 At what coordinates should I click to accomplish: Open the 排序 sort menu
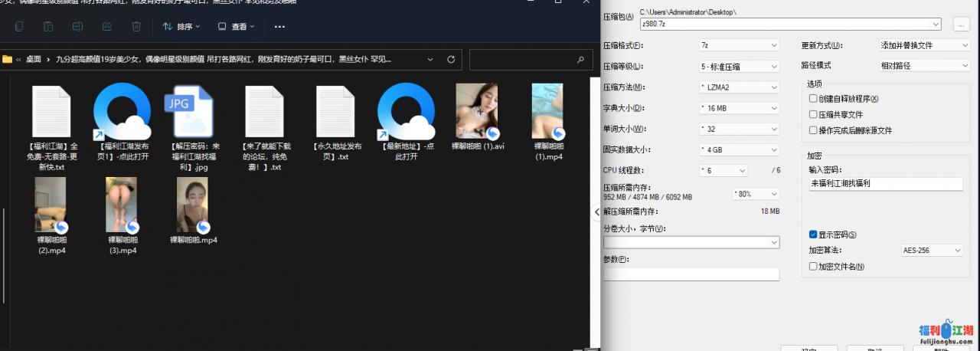(181, 27)
